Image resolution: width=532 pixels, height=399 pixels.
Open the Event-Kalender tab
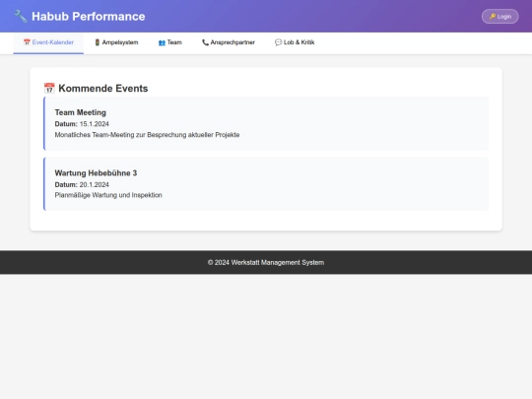click(48, 42)
